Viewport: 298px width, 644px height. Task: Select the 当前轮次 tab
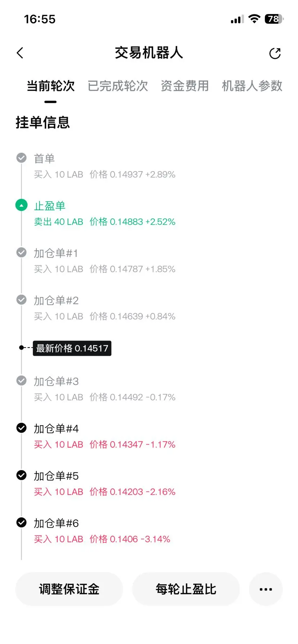[51, 86]
